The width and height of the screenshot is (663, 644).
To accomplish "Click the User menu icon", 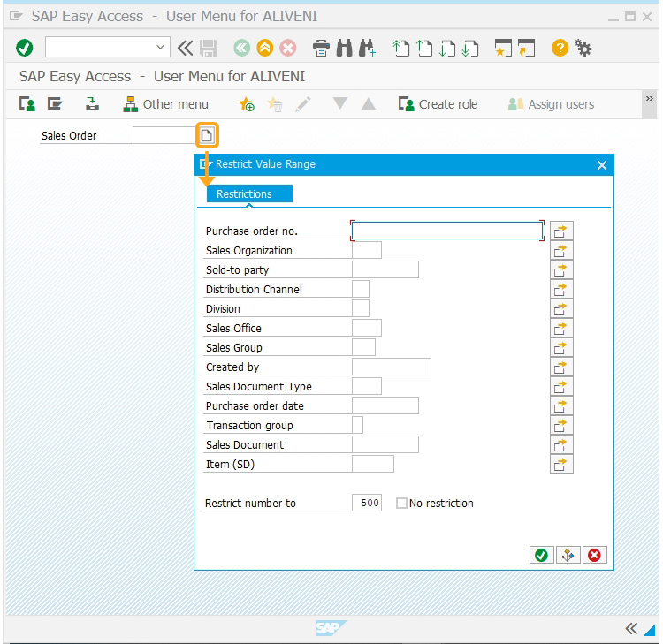I will (27, 104).
